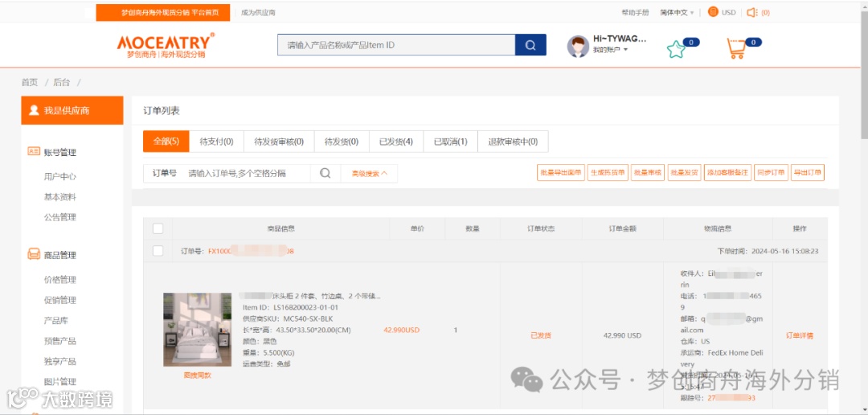The height and width of the screenshot is (415, 868).
Task: Click the 供应商SKU MC540-SX-BLK text
Action: tap(288, 318)
